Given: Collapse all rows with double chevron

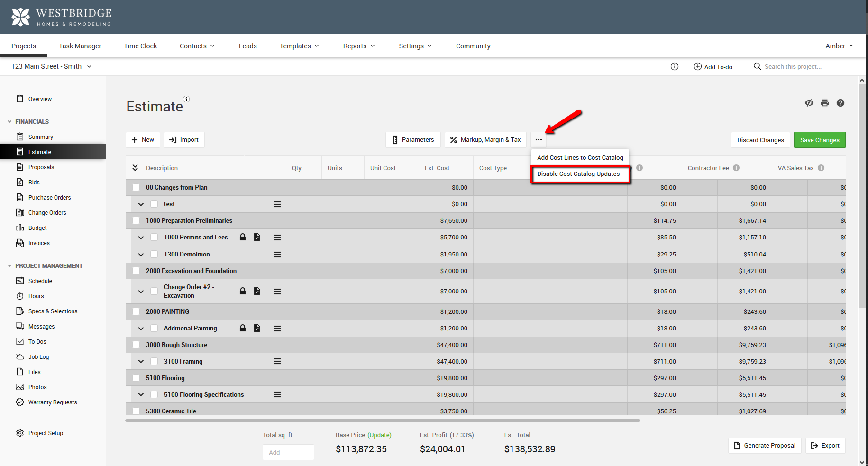Looking at the screenshot, I should click(x=135, y=168).
